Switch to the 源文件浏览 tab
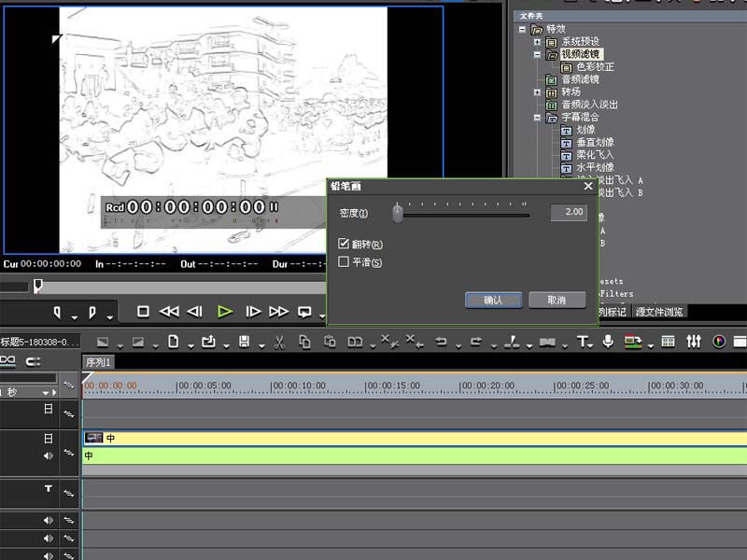Screen dimensions: 747x560 pyautogui.click(x=659, y=312)
